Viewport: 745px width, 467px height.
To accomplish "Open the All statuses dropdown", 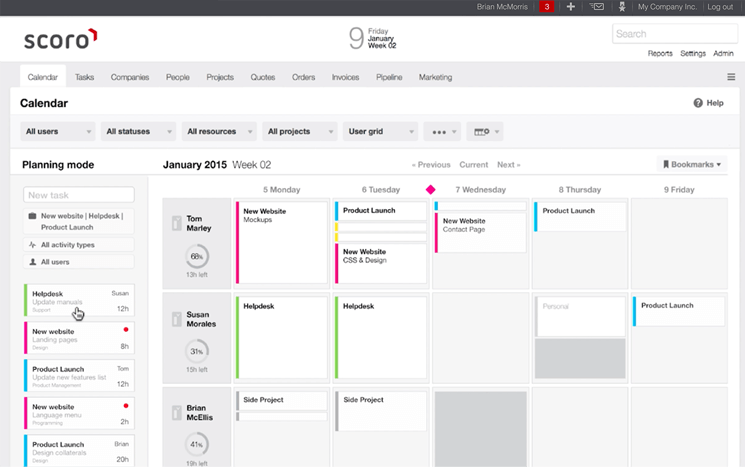I will [x=138, y=132].
